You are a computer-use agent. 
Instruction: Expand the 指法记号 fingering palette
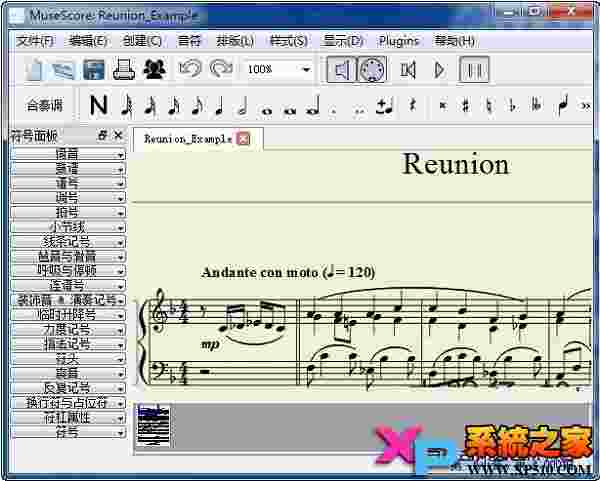coord(68,344)
